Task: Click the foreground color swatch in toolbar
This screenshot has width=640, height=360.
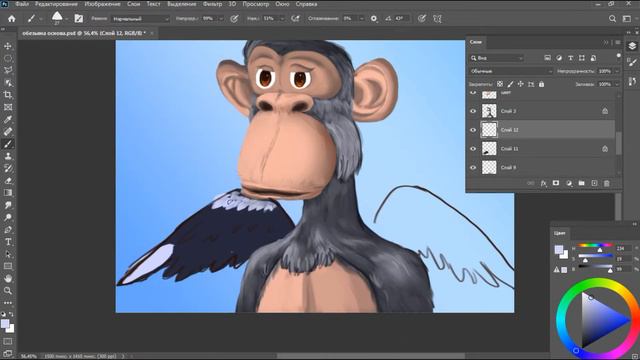Action: 5,324
